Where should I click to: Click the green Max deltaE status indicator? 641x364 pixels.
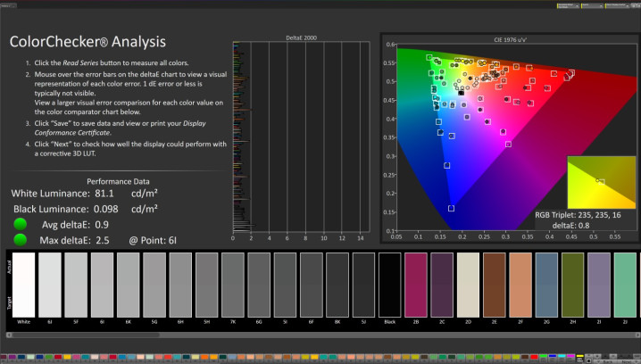(x=20, y=239)
